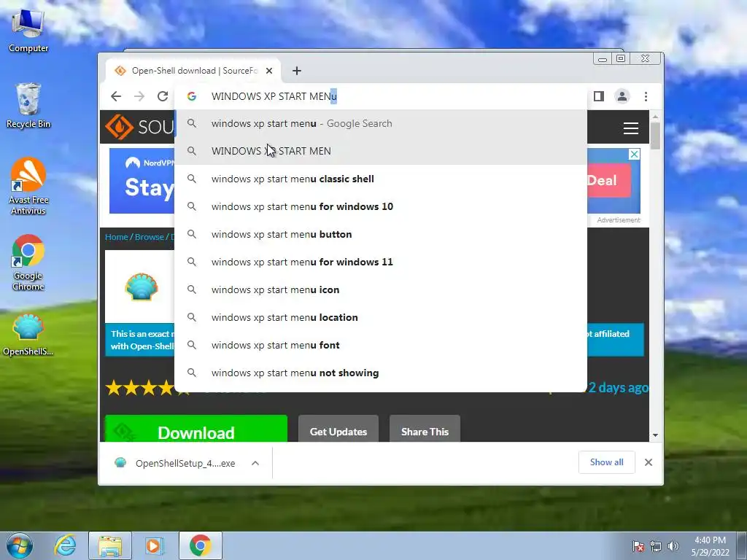This screenshot has width=747, height=560.
Task: Close the downloads bar
Action: 649,462
